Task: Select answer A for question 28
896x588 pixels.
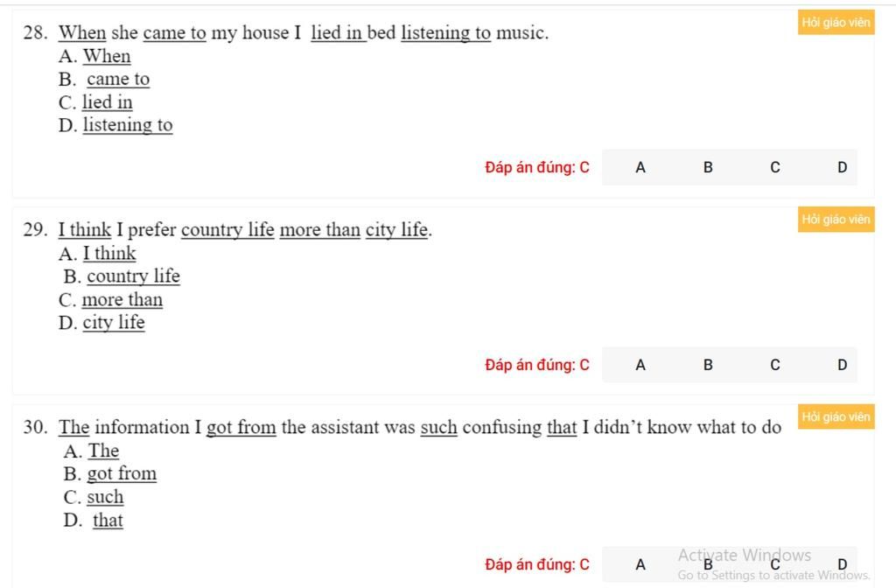Action: 640,167
